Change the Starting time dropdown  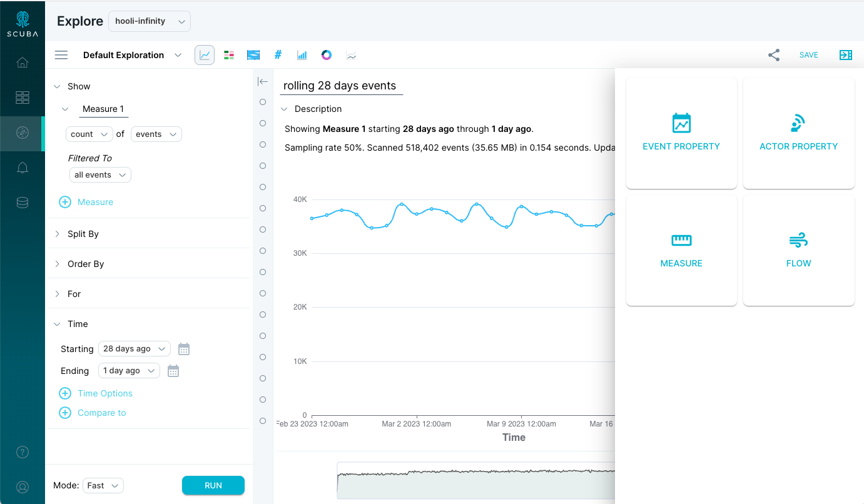pos(134,348)
